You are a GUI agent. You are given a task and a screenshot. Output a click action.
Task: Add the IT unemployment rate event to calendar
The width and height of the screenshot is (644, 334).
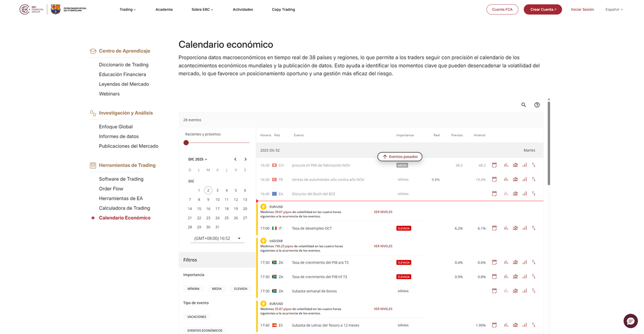[494, 228]
